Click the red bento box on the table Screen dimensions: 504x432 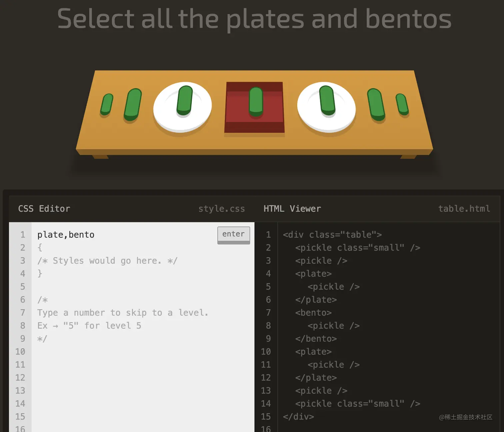click(x=254, y=107)
